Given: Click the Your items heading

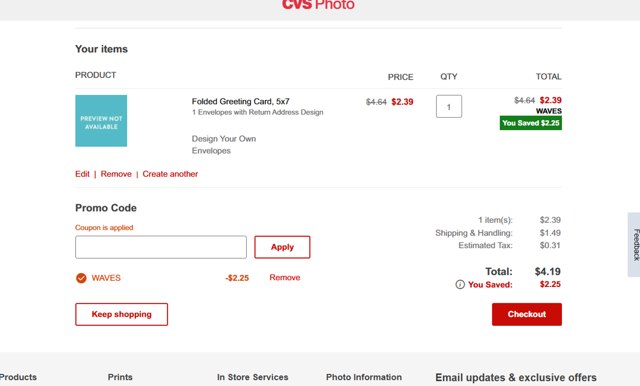Looking at the screenshot, I should tap(101, 49).
